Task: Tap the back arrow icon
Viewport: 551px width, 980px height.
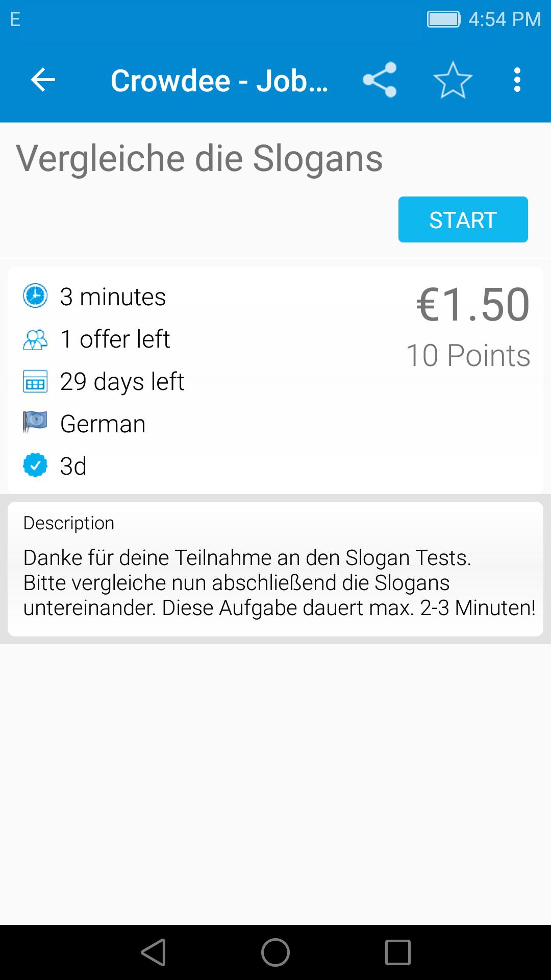Action: coord(43,80)
